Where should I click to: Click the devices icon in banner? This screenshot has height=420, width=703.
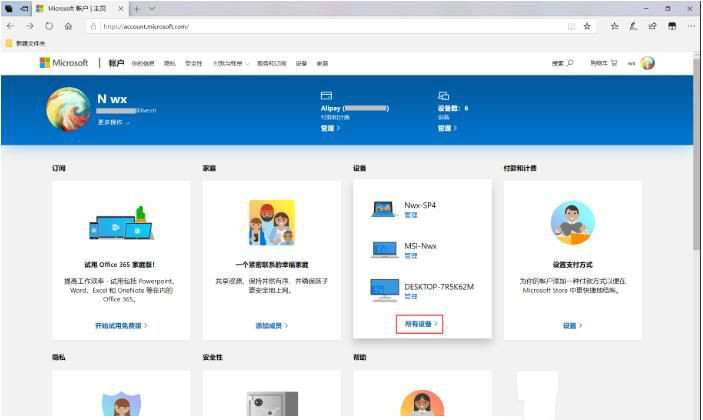(x=443, y=95)
